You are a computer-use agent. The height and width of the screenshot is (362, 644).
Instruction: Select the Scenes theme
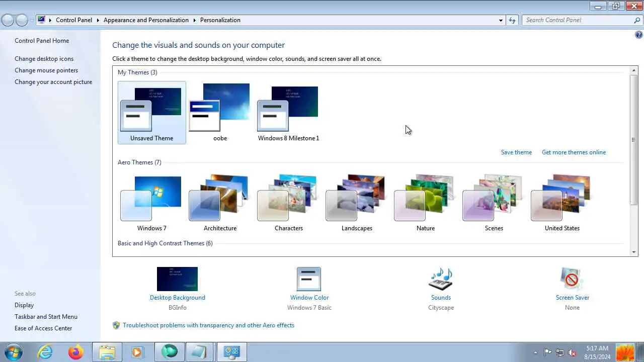494,203
